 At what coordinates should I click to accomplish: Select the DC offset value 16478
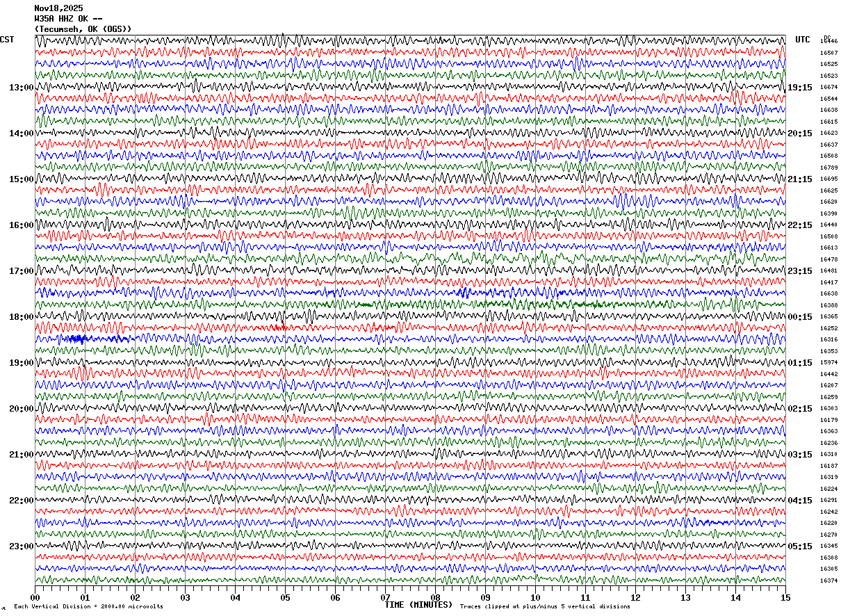click(828, 259)
